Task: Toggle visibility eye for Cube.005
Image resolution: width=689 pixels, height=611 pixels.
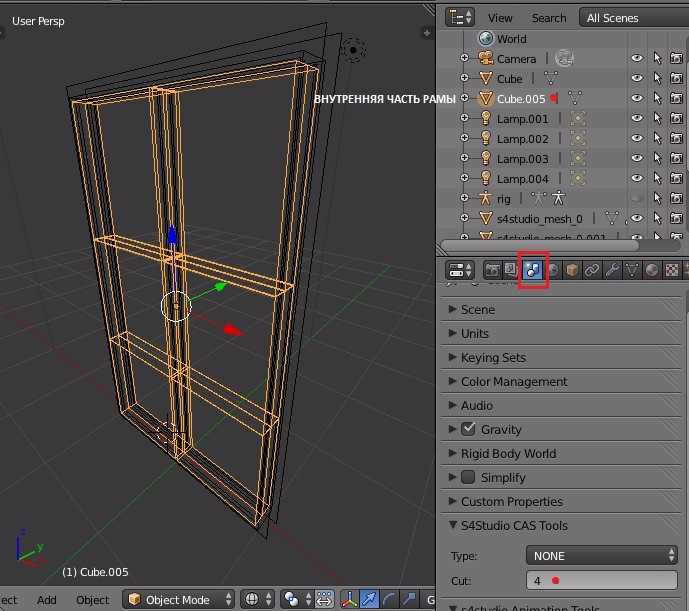Action: 636,98
